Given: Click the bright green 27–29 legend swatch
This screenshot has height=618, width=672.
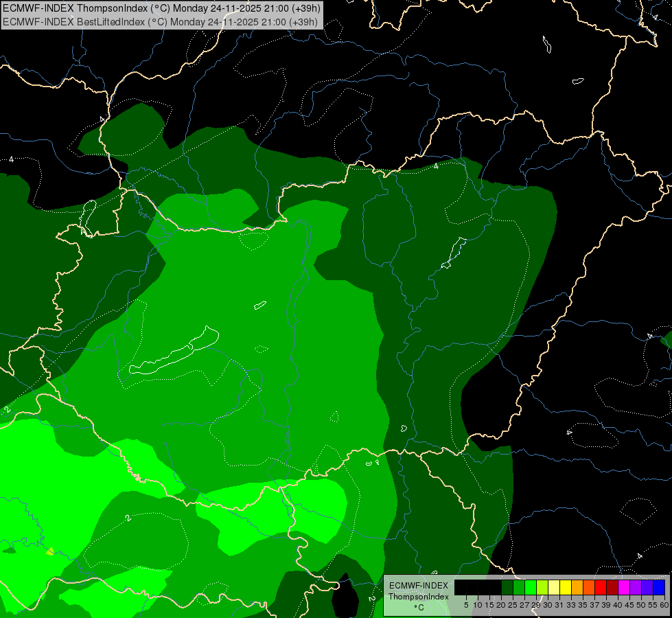Looking at the screenshot, I should [531, 587].
